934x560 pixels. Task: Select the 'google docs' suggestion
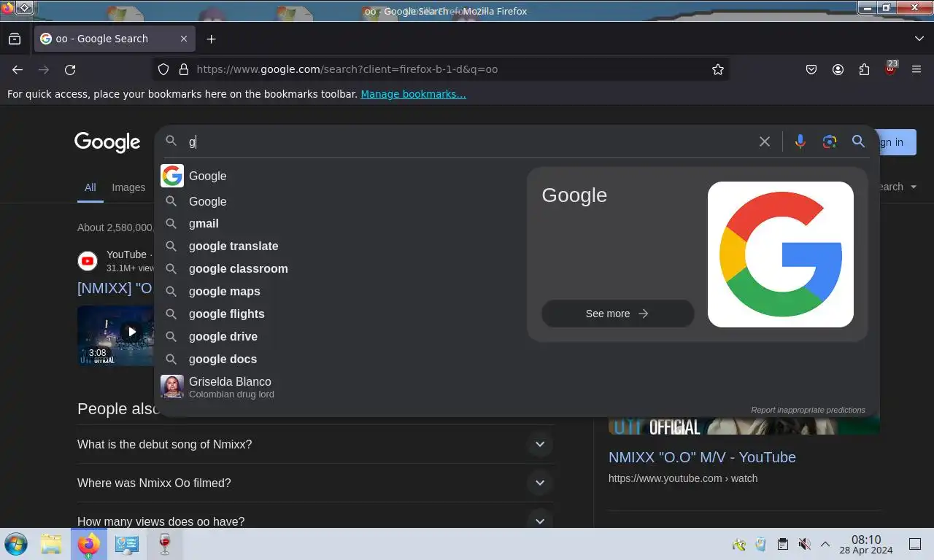click(339, 359)
